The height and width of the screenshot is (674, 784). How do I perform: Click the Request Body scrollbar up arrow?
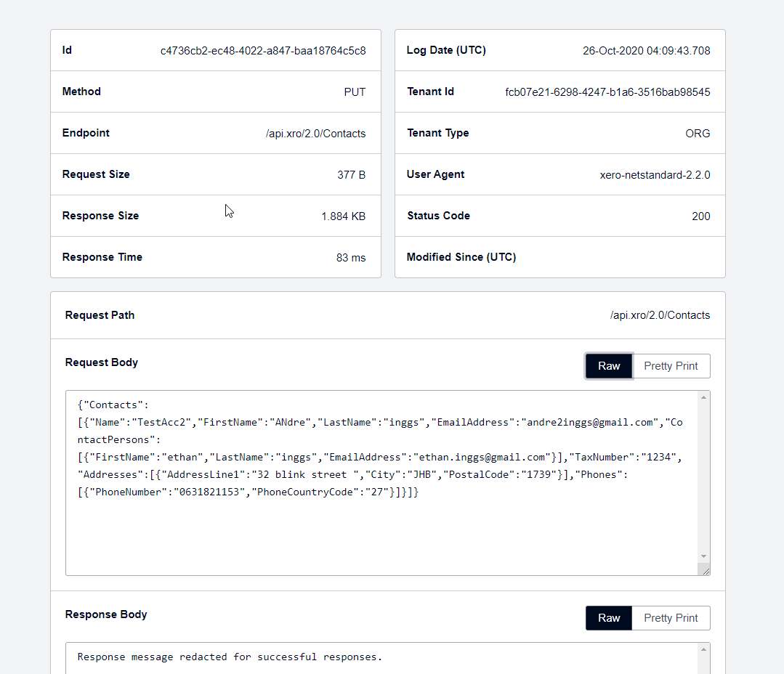[703, 396]
